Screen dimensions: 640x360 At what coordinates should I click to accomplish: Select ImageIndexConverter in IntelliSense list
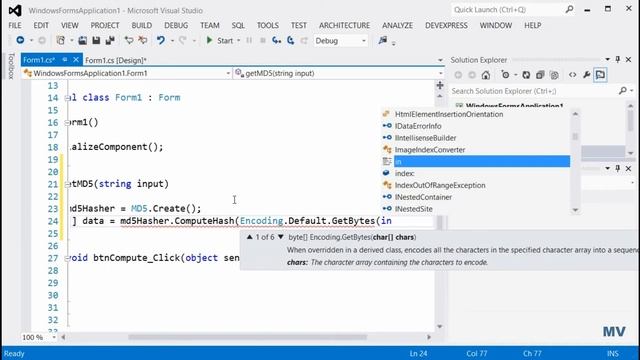(430, 150)
